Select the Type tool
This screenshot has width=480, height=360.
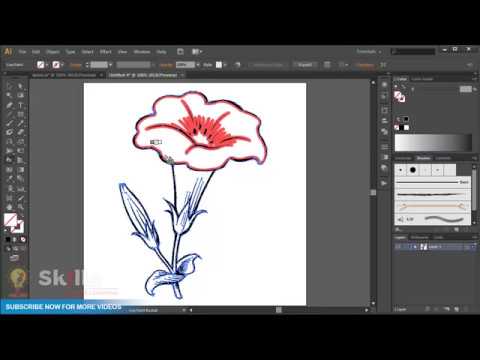coord(20,105)
